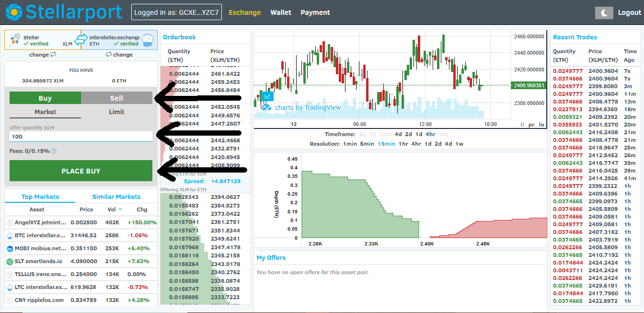Sort top markets by Price column

point(86,209)
